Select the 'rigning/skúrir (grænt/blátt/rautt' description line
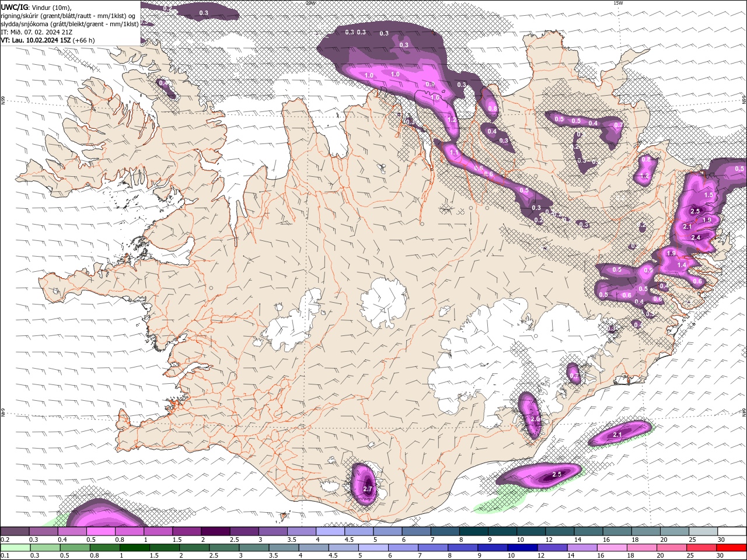The image size is (747, 560). [69, 16]
